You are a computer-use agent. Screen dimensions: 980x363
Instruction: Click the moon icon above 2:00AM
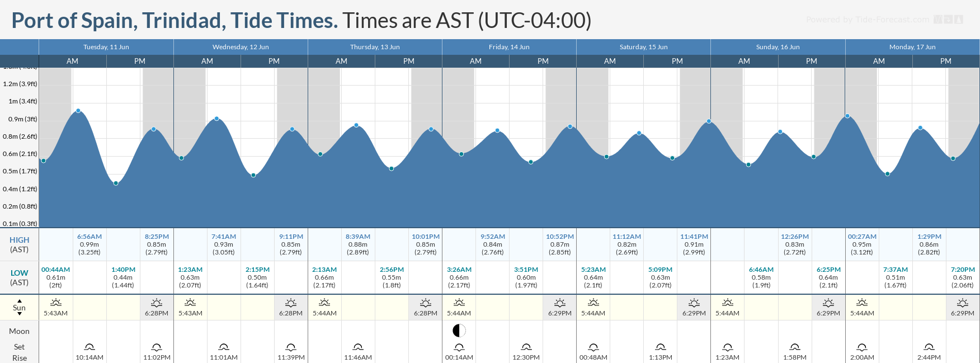862,347
